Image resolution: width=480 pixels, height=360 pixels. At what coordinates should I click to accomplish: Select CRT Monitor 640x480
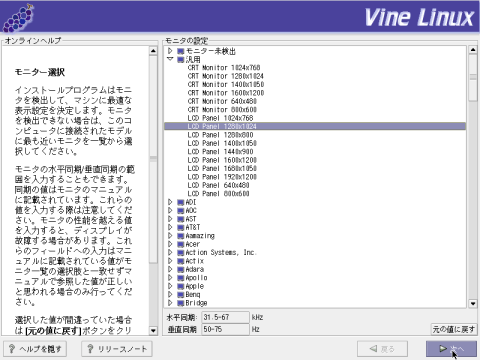point(222,101)
